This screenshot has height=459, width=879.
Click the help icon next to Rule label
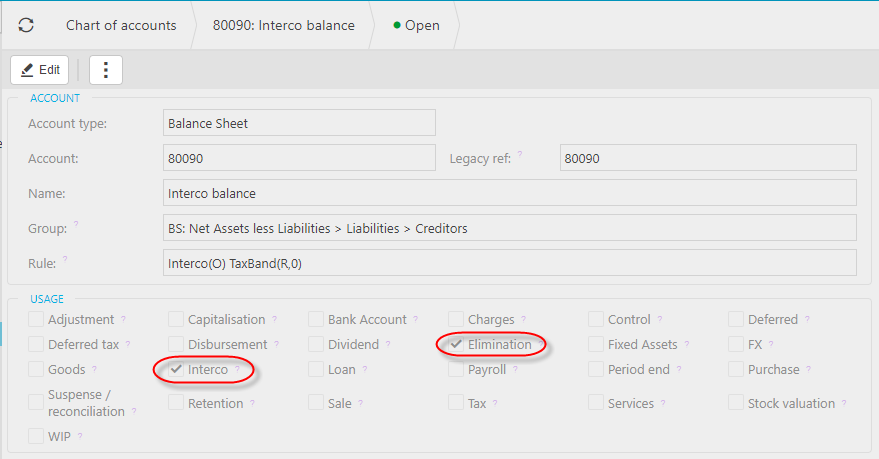click(65, 260)
